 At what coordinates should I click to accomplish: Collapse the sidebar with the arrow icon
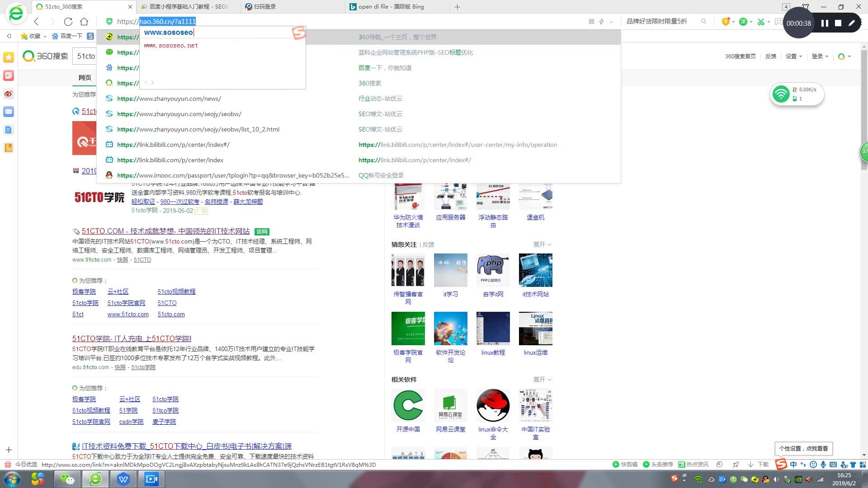pos(9,36)
